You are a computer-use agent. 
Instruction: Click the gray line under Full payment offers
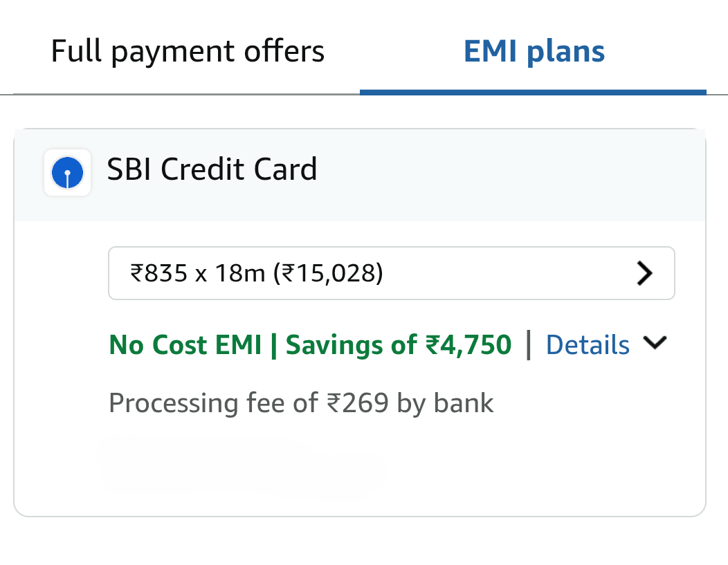(186, 93)
